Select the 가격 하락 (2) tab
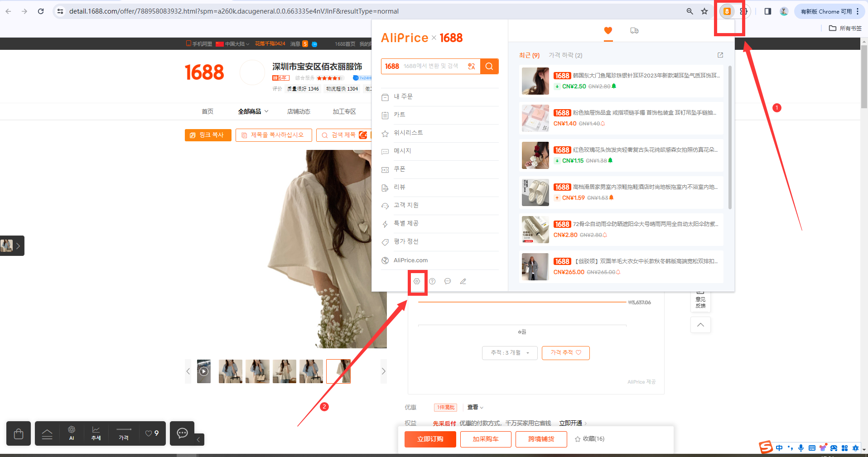The width and height of the screenshot is (868, 457). [565, 55]
